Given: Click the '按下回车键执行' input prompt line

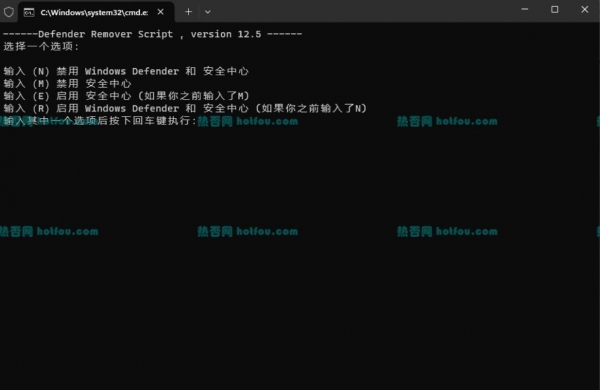Looking at the screenshot, I should point(100,121).
